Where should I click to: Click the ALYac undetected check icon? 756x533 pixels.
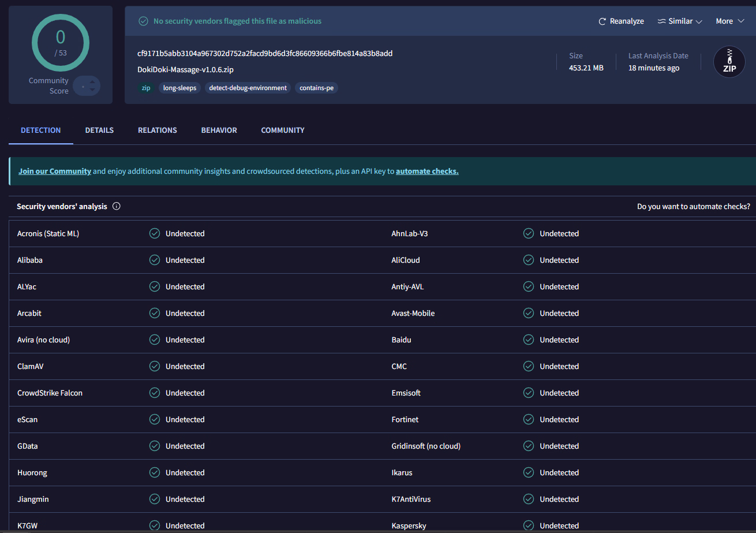pyautogui.click(x=155, y=287)
